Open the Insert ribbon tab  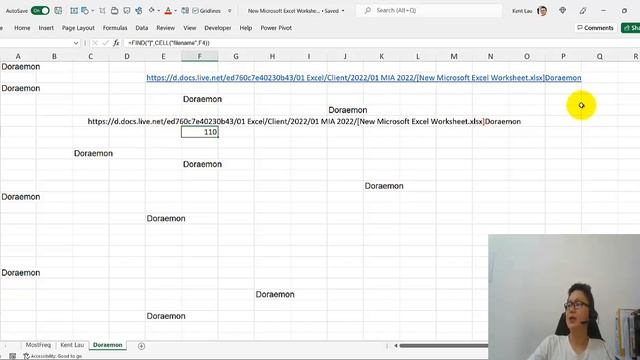[46, 28]
